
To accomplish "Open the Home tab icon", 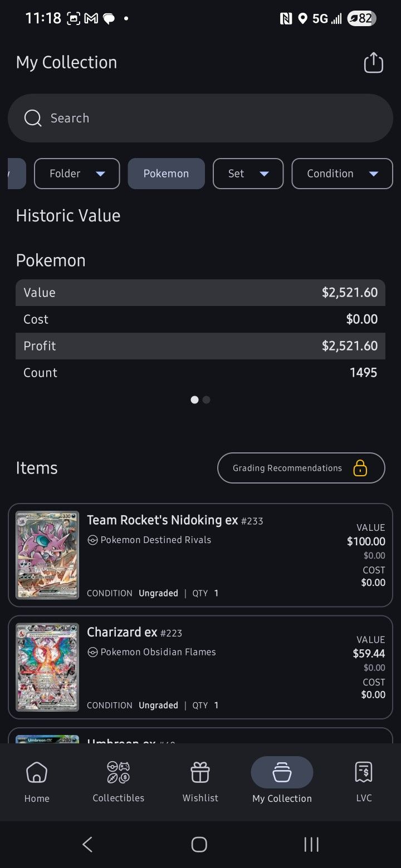I will 37,772.
